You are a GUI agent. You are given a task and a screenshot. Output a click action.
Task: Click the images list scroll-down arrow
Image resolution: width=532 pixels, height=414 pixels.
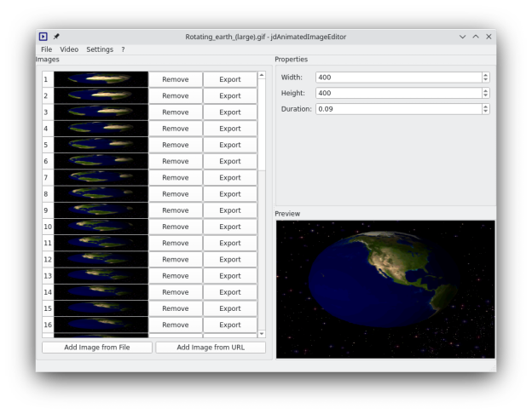click(x=262, y=334)
